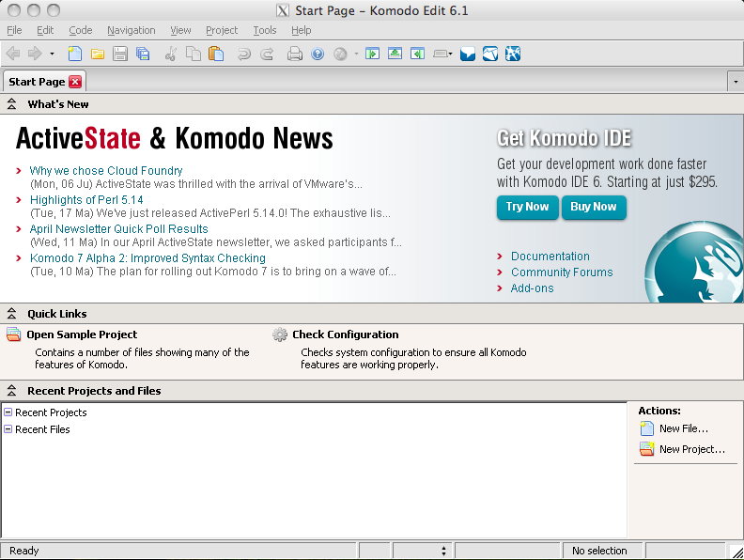This screenshot has width=744, height=560.
Task: Click the Copy toolbar icon
Action: coord(194,54)
